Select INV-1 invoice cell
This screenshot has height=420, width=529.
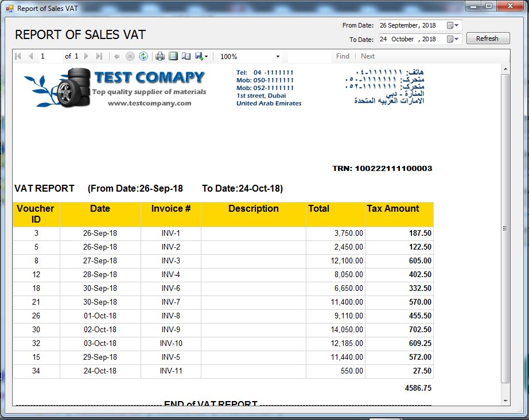(x=171, y=234)
